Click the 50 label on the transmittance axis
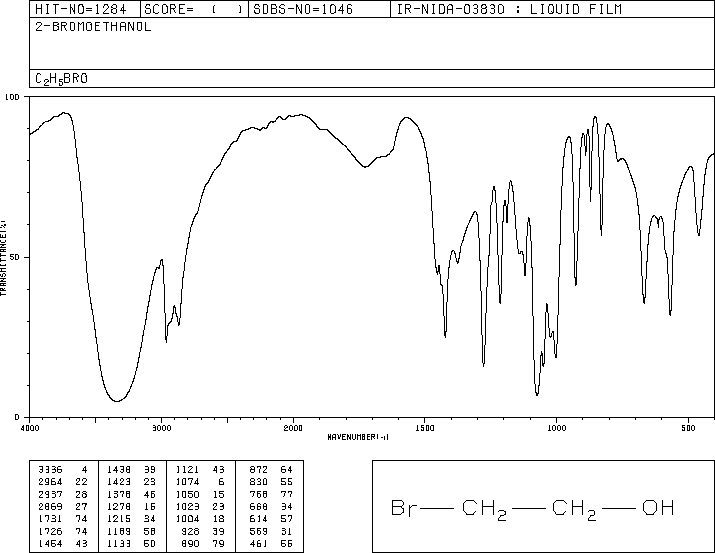 click(x=15, y=257)
